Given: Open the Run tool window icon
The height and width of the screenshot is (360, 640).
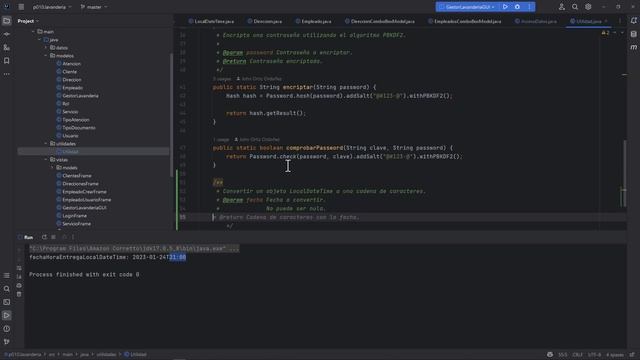Looking at the screenshot, I should [7, 316].
